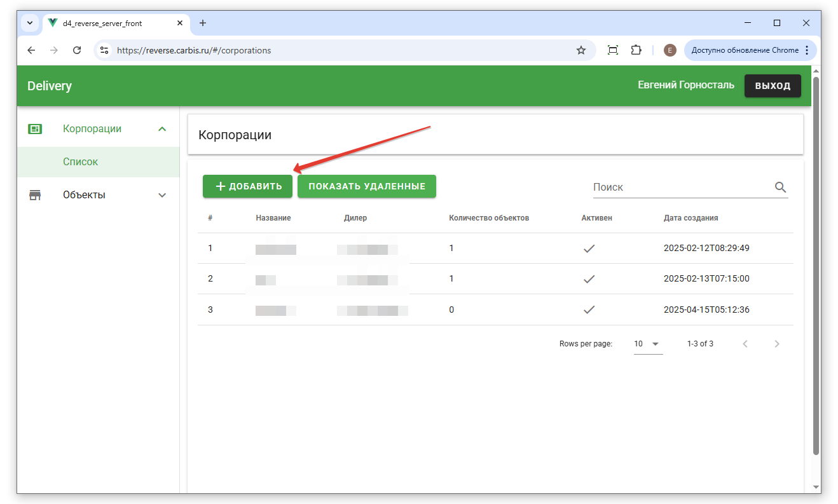The height and width of the screenshot is (504, 838).
Task: Expand the Объекты sidebar section
Action: point(162,195)
